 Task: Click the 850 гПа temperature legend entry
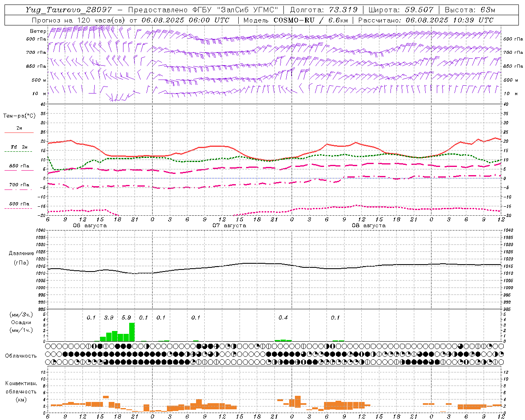tap(19, 168)
